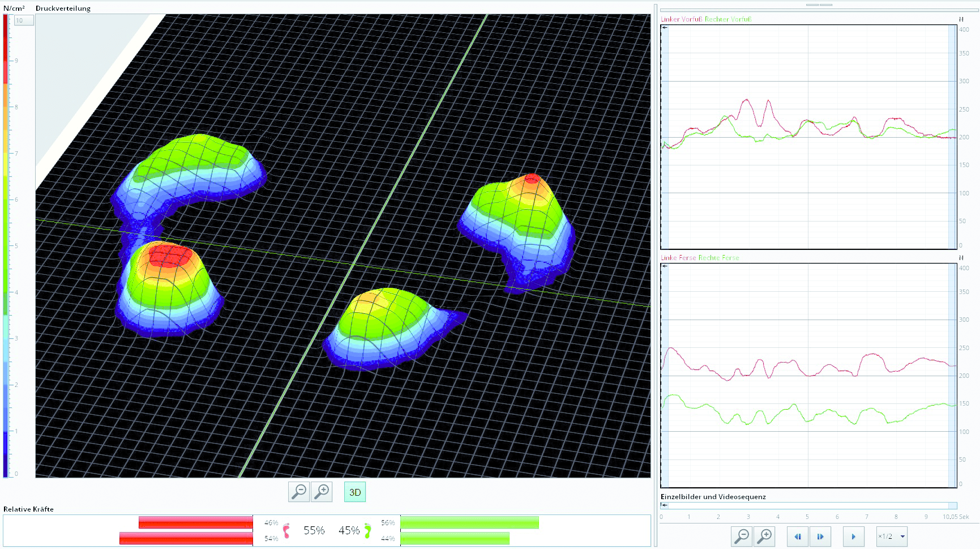The image size is (980, 549).
Task: Click the 'Rechte Ferse' legend label
Action: (719, 258)
